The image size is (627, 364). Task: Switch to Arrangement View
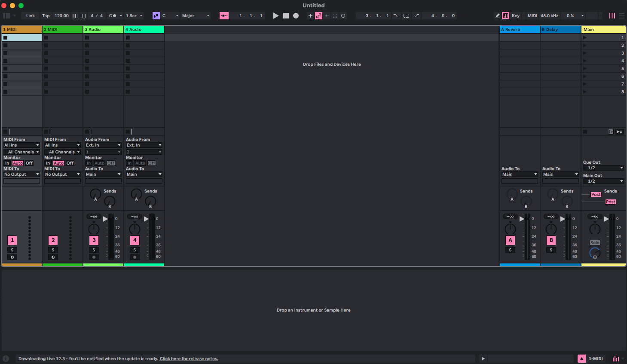click(621, 15)
